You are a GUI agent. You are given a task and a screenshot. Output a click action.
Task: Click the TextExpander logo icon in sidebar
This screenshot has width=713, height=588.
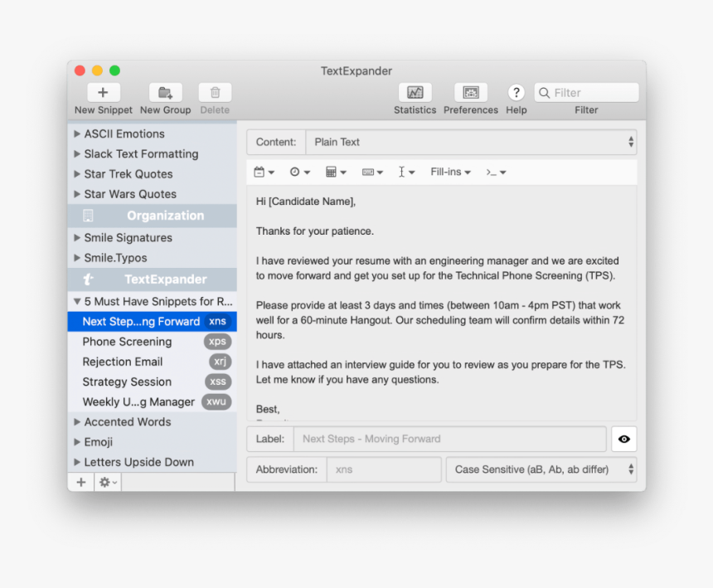coord(88,279)
